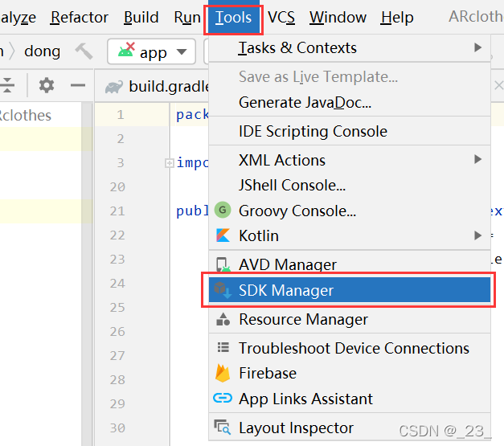
Task: Click the Gradle elephant icon on tab
Action: (x=114, y=87)
